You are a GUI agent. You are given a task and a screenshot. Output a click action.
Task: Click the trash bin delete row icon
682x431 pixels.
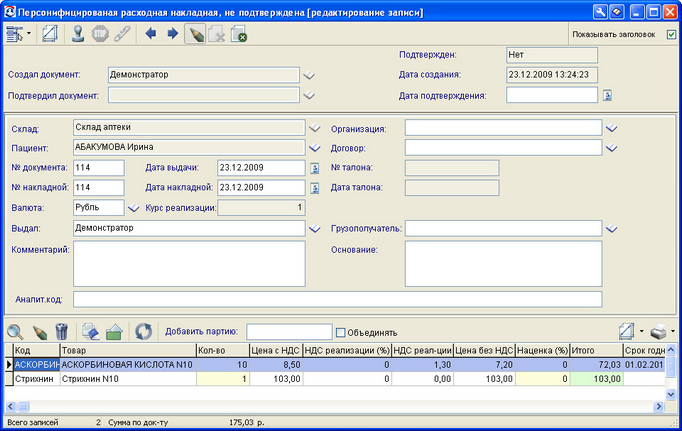coord(62,332)
